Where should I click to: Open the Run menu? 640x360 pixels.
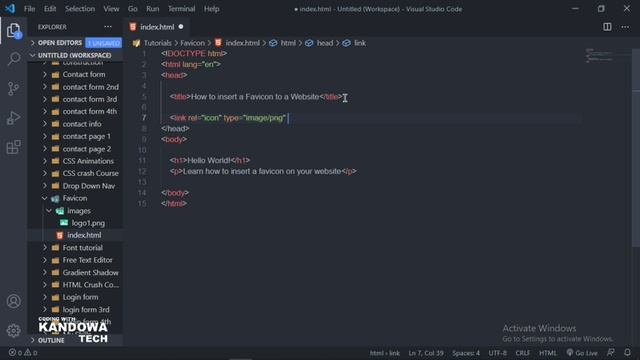(153, 9)
